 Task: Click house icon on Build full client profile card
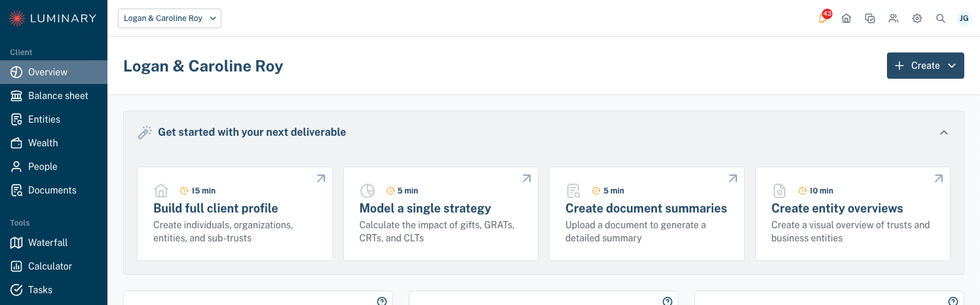pos(161,191)
